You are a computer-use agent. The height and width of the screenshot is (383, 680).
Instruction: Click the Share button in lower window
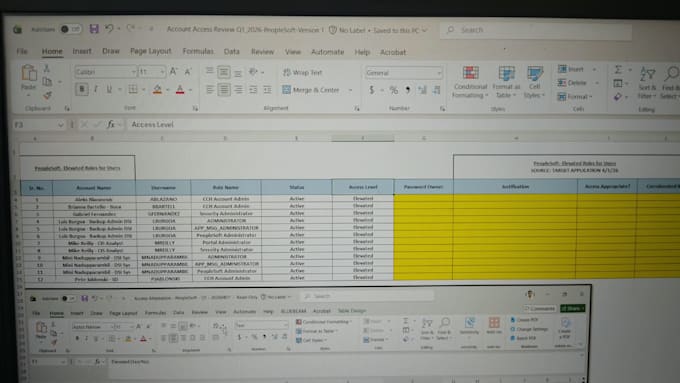pos(572,308)
